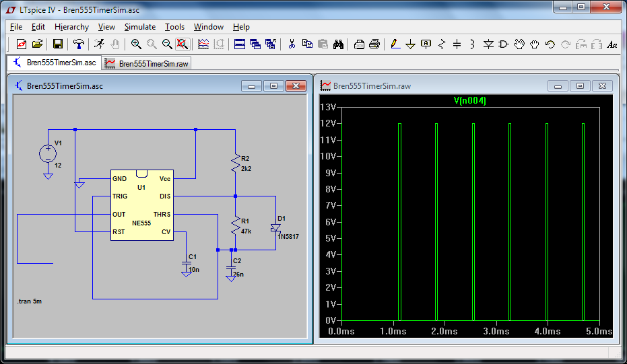Add text with Aa tool
This screenshot has height=364, width=627.
[612, 44]
